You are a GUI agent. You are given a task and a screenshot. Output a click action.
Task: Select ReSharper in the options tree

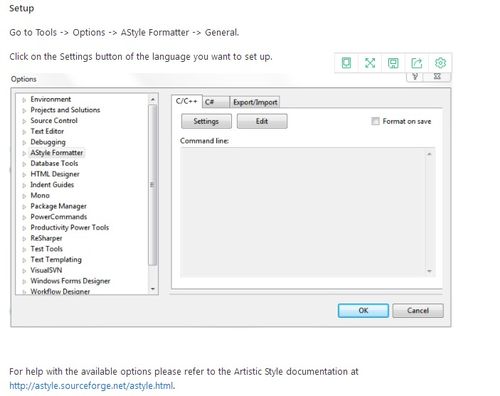(x=46, y=238)
